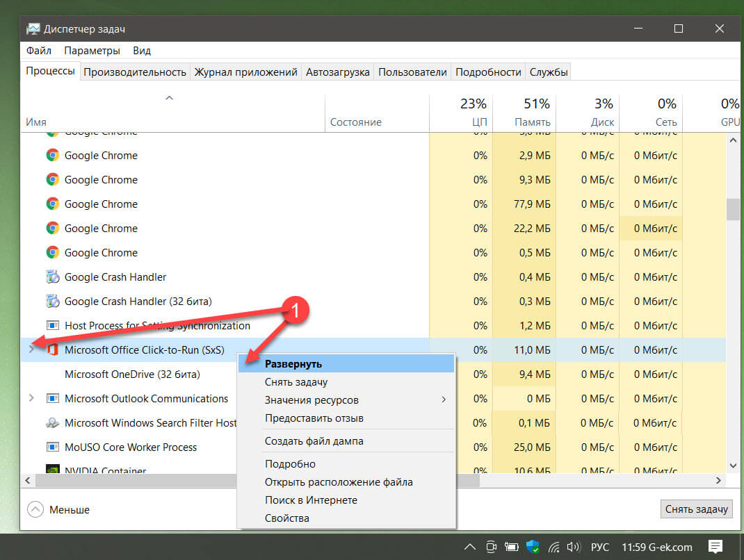
Task: Click the scroll up arrow of the process list
Action: (x=733, y=140)
